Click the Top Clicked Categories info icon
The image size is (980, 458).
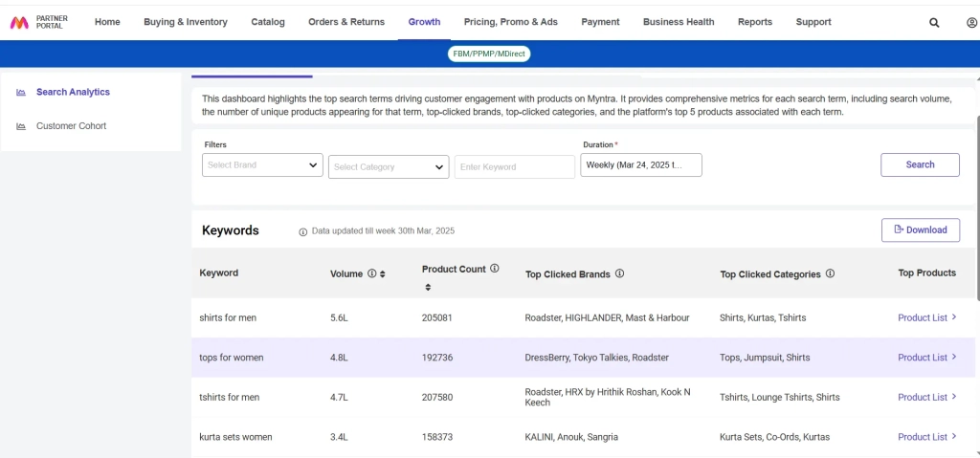tap(830, 273)
